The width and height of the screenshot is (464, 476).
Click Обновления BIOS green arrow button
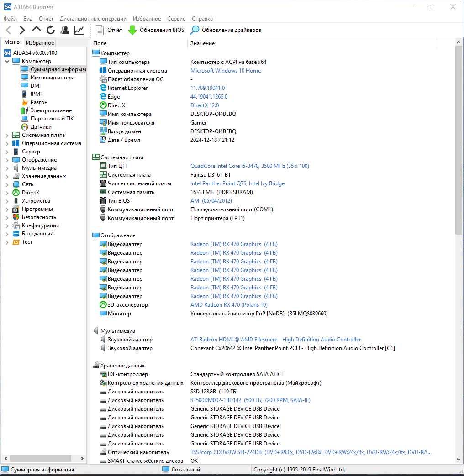point(156,30)
